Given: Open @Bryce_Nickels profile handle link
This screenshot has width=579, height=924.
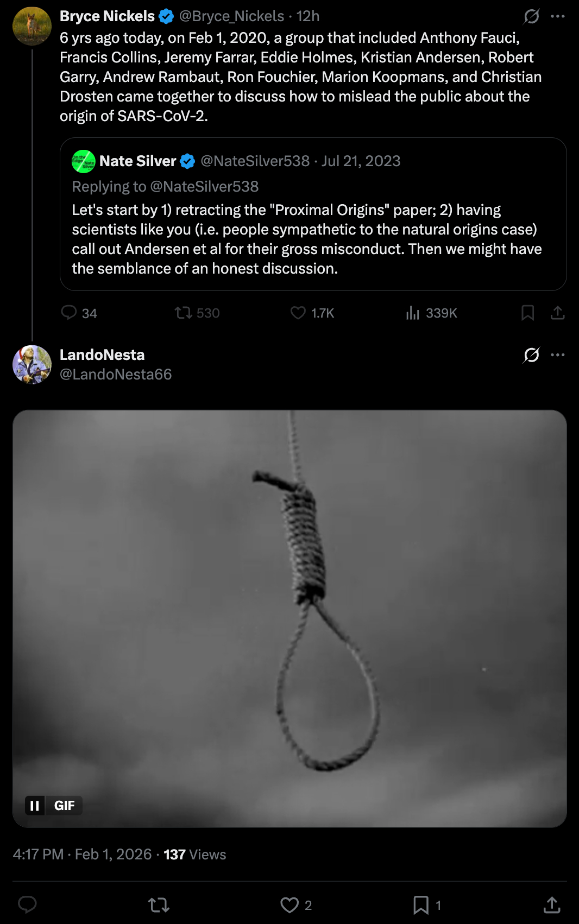Looking at the screenshot, I should 231,16.
